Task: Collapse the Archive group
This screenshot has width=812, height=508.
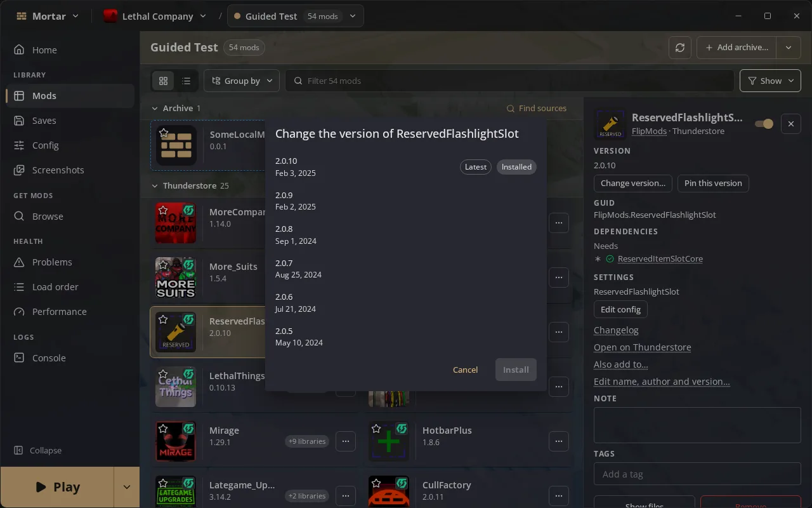Action: tap(155, 108)
